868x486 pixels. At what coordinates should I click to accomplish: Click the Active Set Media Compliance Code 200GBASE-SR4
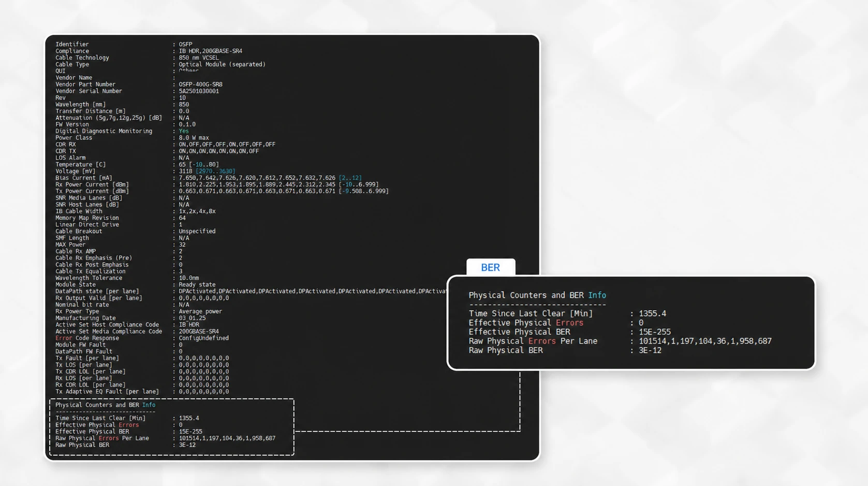point(198,331)
